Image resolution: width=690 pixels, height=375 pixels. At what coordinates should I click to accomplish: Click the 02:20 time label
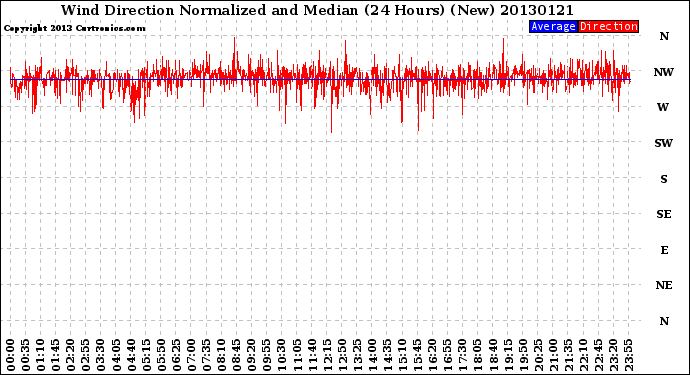[x=71, y=355]
